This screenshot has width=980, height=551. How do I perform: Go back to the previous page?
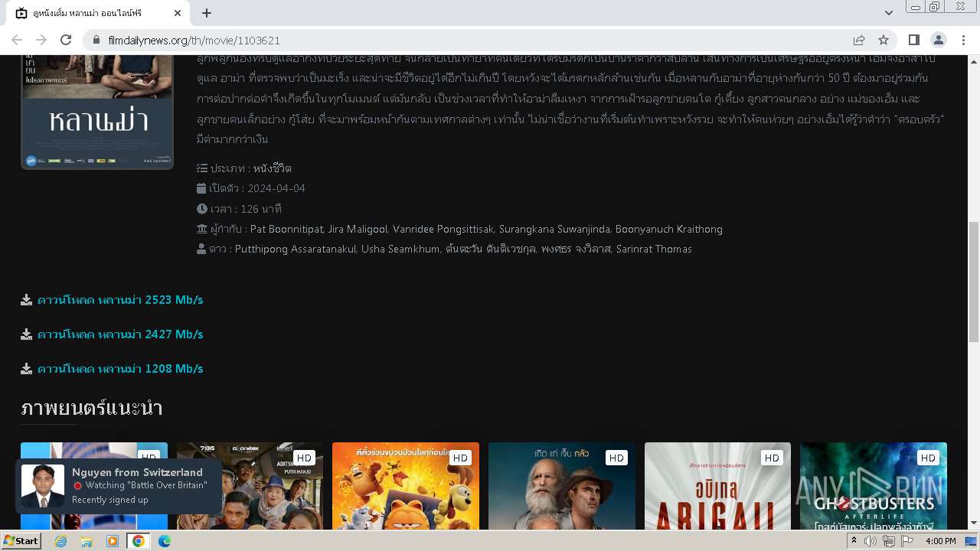point(17,40)
